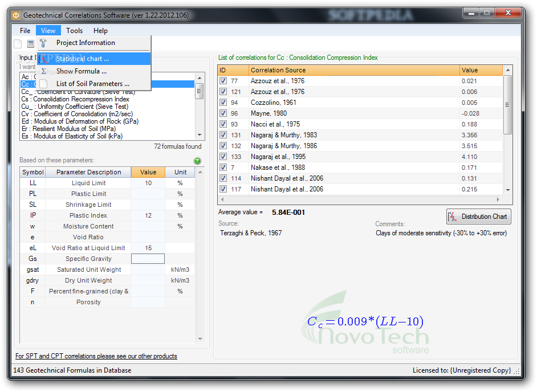Click the calculator toolbar icon
Image resolution: width=537 pixels, height=392 pixels.
[30, 44]
